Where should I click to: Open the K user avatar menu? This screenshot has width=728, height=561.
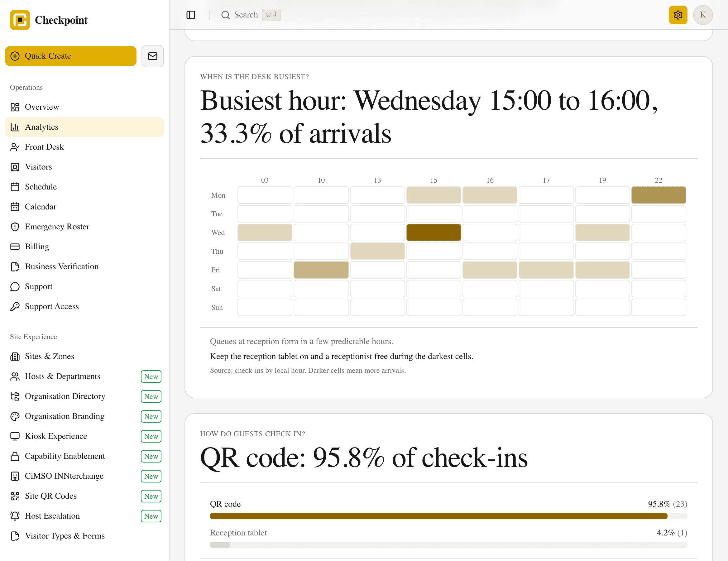pos(703,15)
